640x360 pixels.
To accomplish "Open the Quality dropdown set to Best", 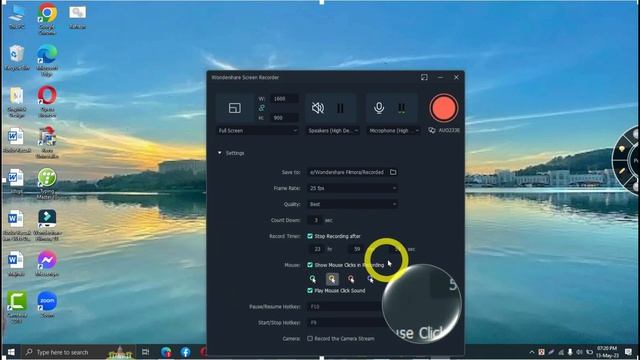I will click(x=352, y=204).
